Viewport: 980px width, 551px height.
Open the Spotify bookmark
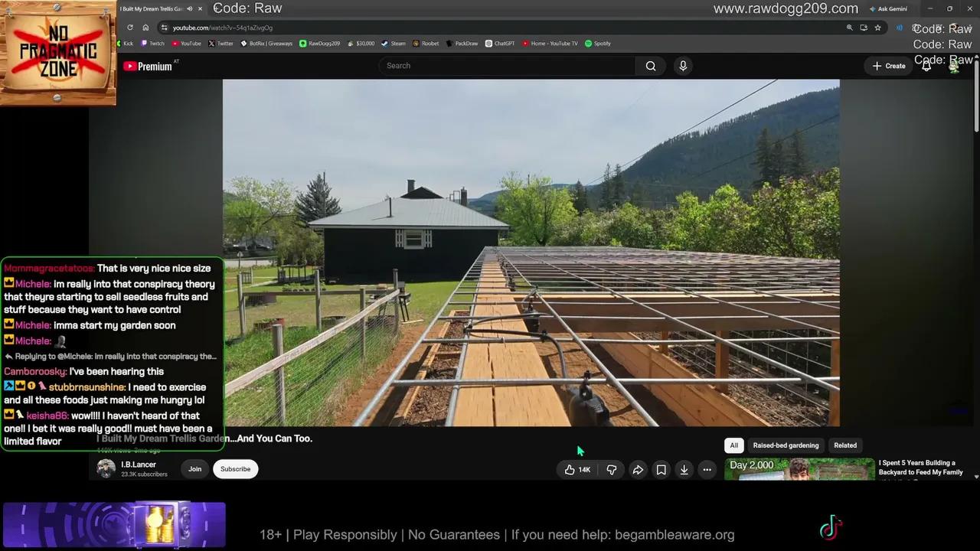tap(598, 44)
